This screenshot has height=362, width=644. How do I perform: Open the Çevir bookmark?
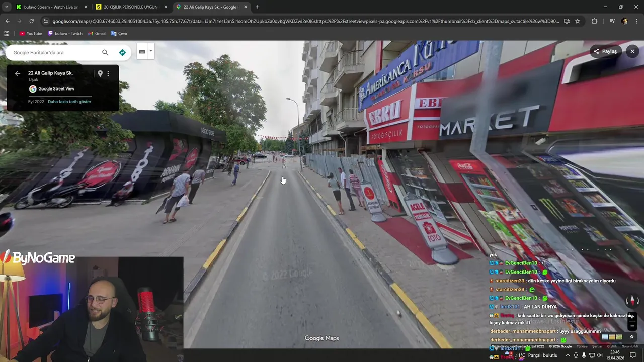(119, 33)
